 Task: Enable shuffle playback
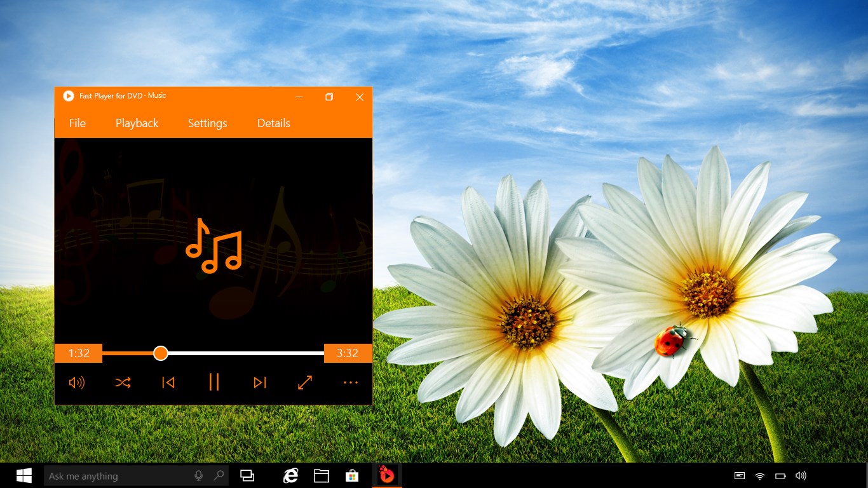coord(123,382)
